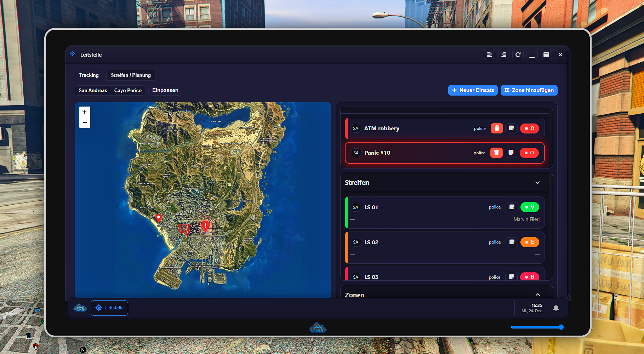
Task: Collapse the Streifen section
Action: (x=537, y=183)
